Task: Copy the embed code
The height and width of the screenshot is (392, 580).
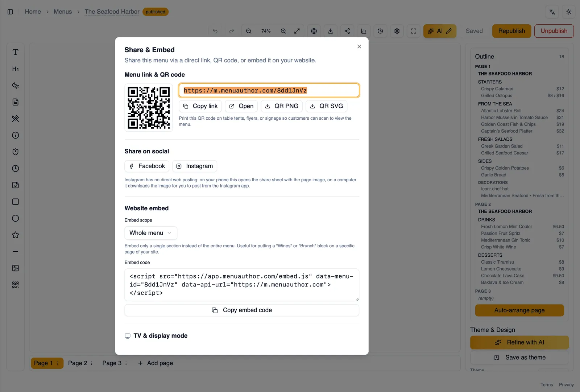Action: [x=242, y=310]
